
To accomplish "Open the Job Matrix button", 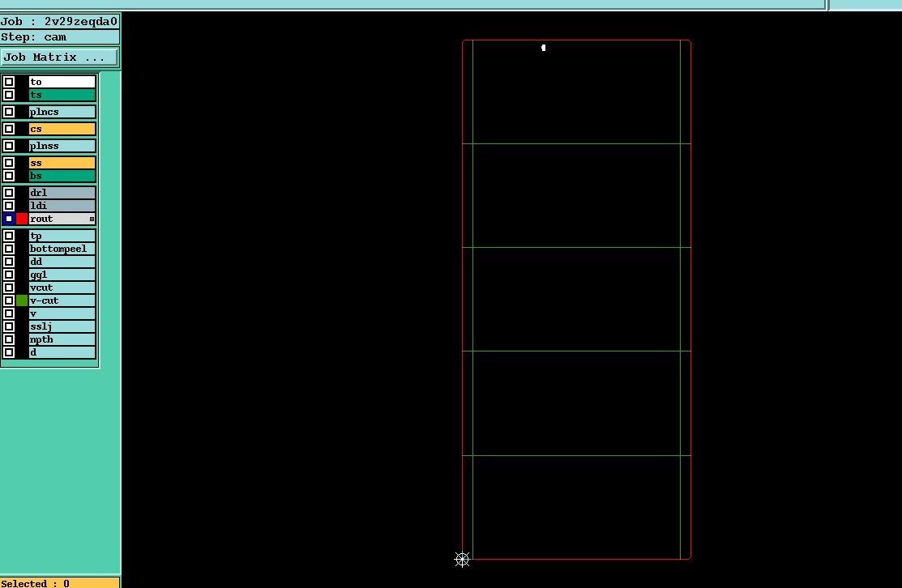I will (59, 57).
